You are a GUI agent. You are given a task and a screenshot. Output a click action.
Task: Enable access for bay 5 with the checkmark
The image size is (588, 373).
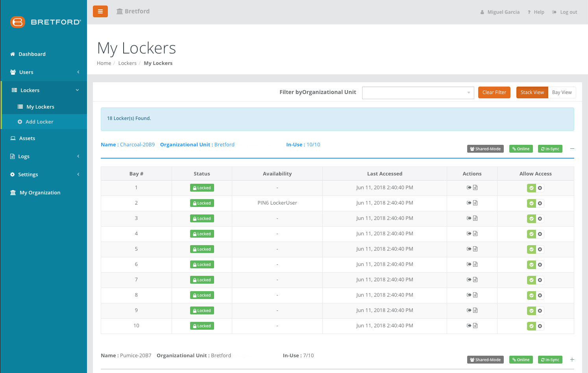532,249
